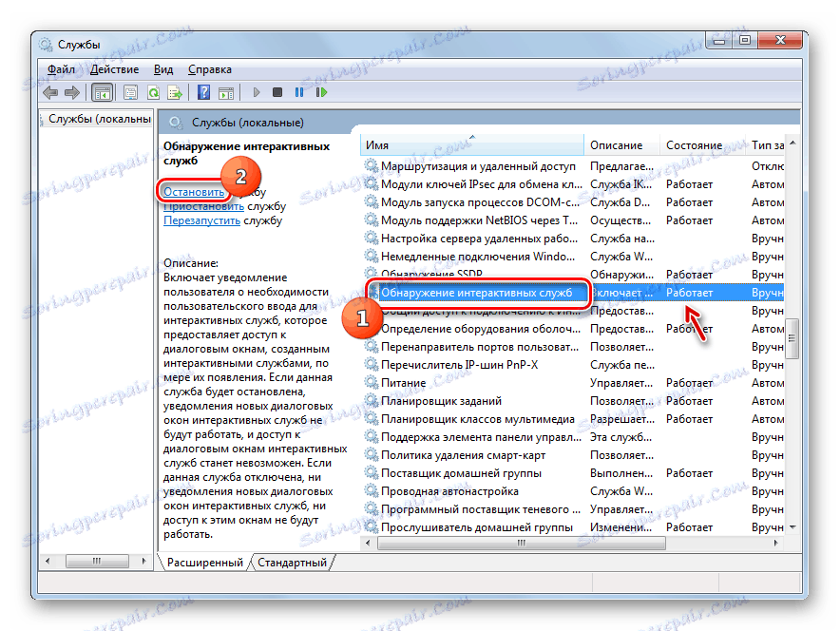Select Настройка сервера удаленных рабочих столов

[573, 239]
